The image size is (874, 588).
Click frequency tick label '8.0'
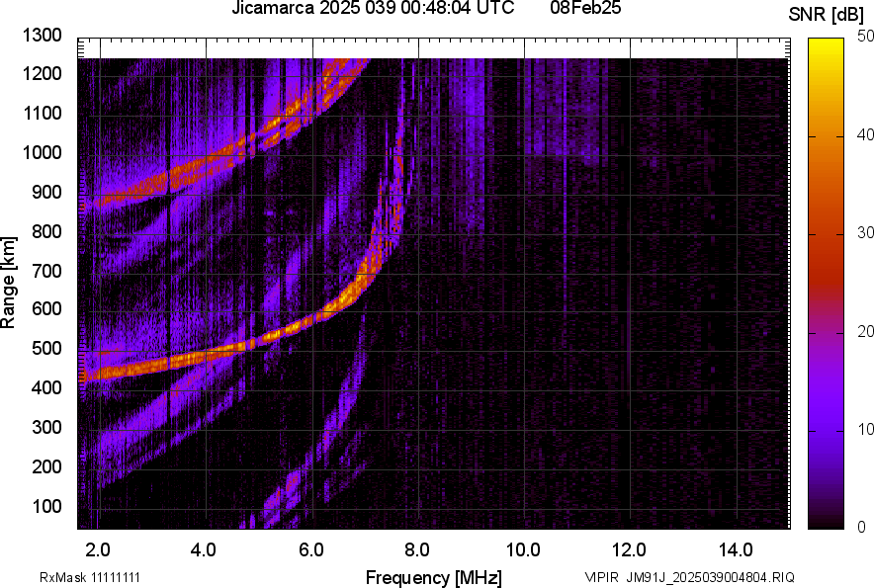tap(417, 550)
